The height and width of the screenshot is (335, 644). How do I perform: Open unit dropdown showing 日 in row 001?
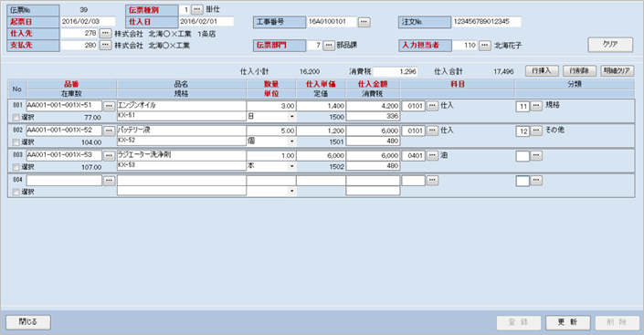[291, 117]
